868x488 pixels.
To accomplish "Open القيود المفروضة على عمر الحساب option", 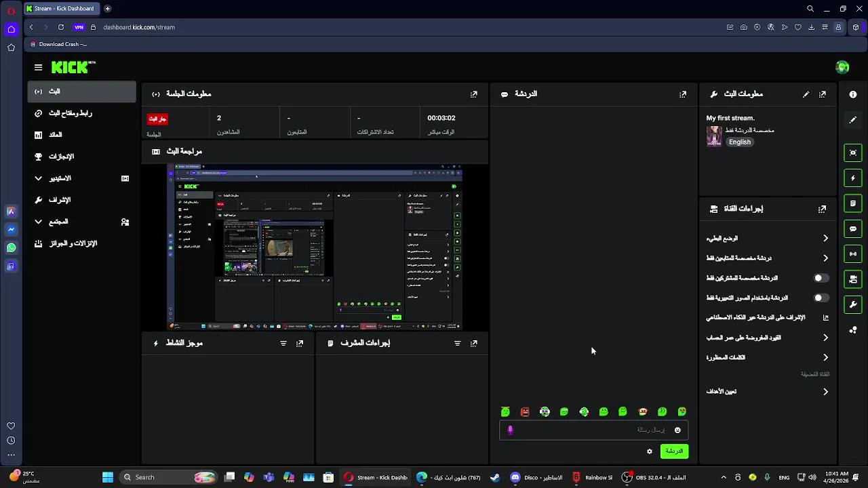I will [767, 338].
